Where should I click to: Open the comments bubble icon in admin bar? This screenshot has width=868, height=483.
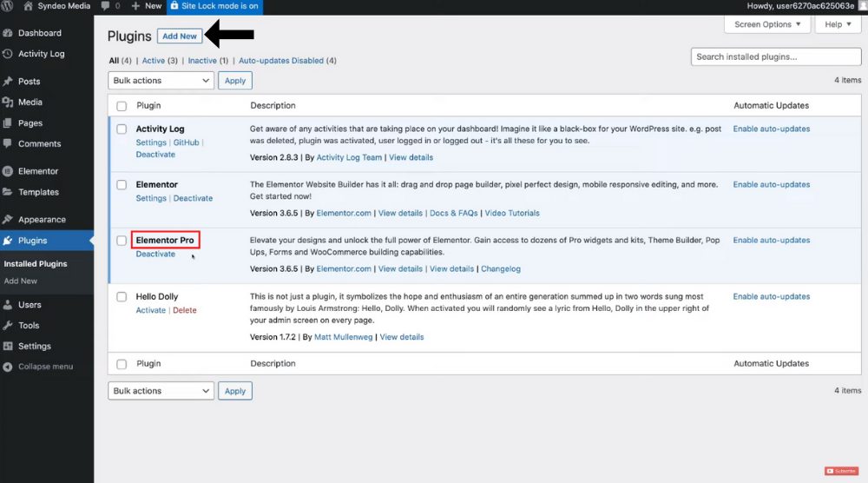tap(105, 6)
